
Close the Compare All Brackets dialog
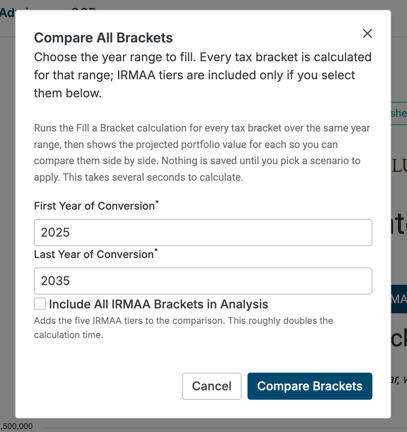(367, 33)
